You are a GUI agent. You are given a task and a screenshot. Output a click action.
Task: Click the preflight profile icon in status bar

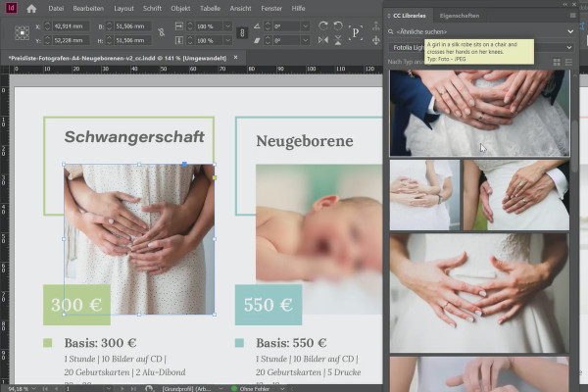(x=149, y=389)
